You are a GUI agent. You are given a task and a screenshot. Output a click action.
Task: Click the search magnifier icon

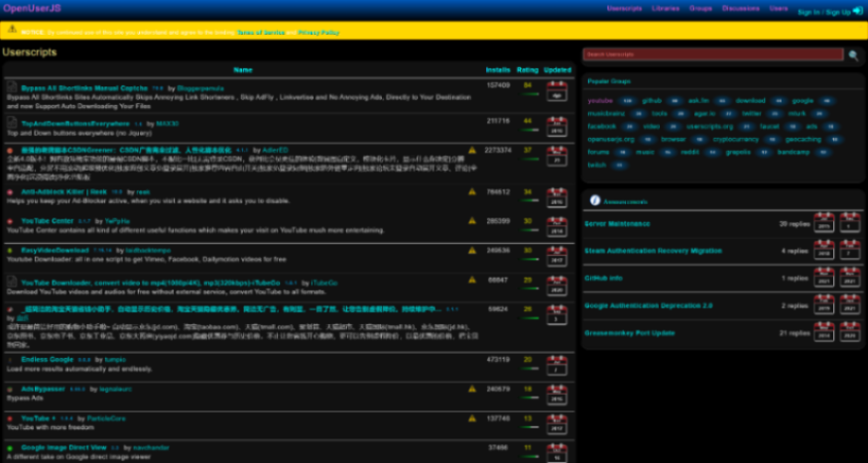click(x=853, y=56)
